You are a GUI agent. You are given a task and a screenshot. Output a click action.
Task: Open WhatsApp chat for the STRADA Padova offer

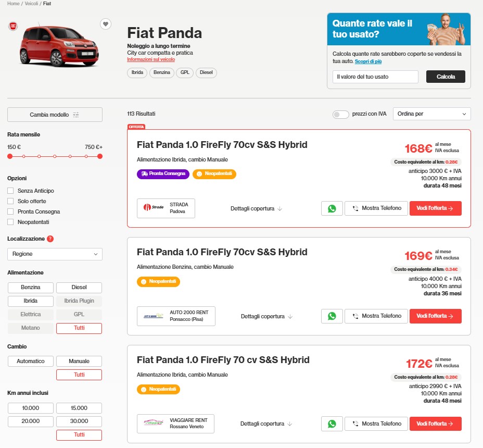(332, 208)
